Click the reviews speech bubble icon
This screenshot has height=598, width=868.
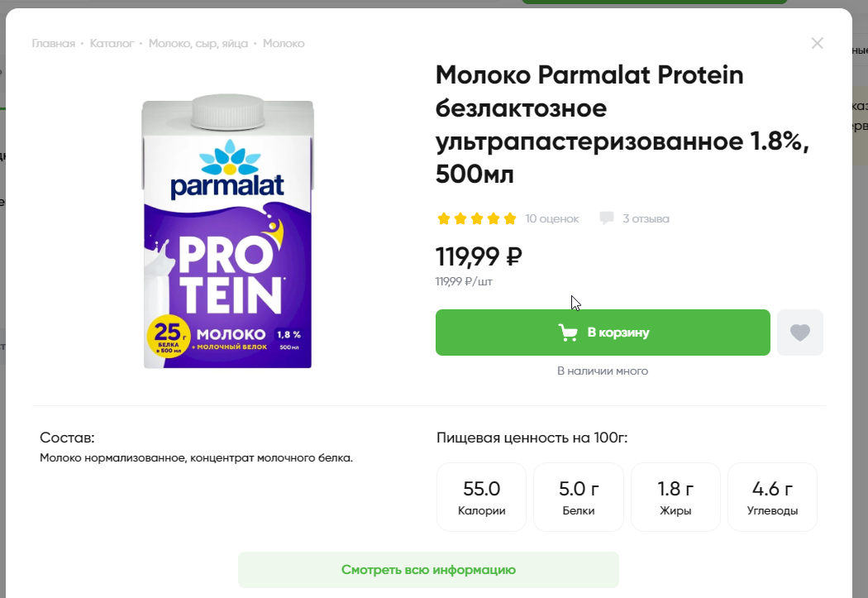tap(607, 218)
